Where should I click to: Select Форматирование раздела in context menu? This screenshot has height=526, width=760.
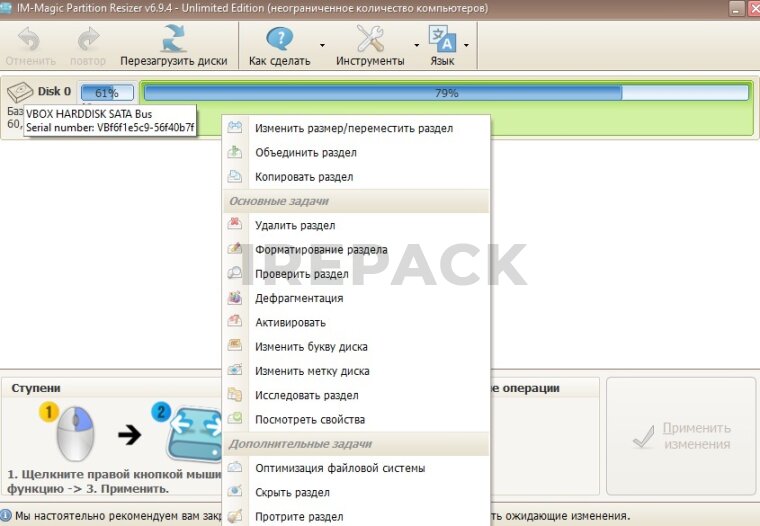coord(321,250)
